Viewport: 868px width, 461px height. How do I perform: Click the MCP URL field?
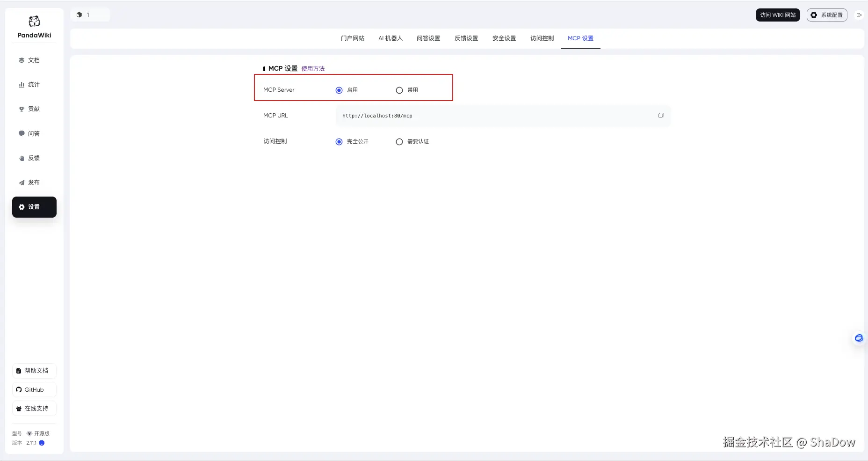click(503, 116)
